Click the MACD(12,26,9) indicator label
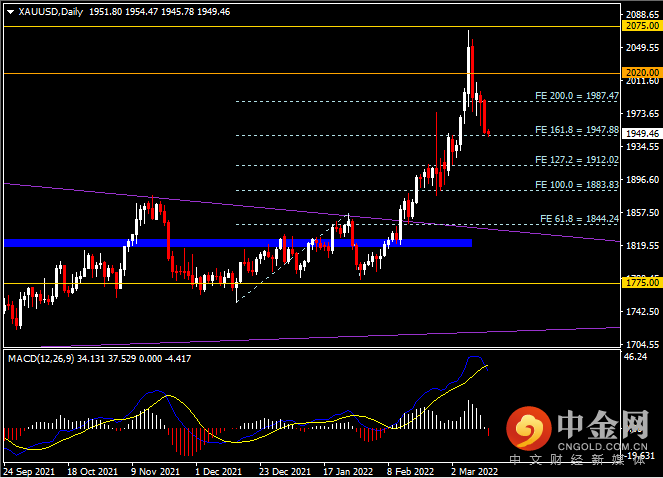 (x=41, y=359)
